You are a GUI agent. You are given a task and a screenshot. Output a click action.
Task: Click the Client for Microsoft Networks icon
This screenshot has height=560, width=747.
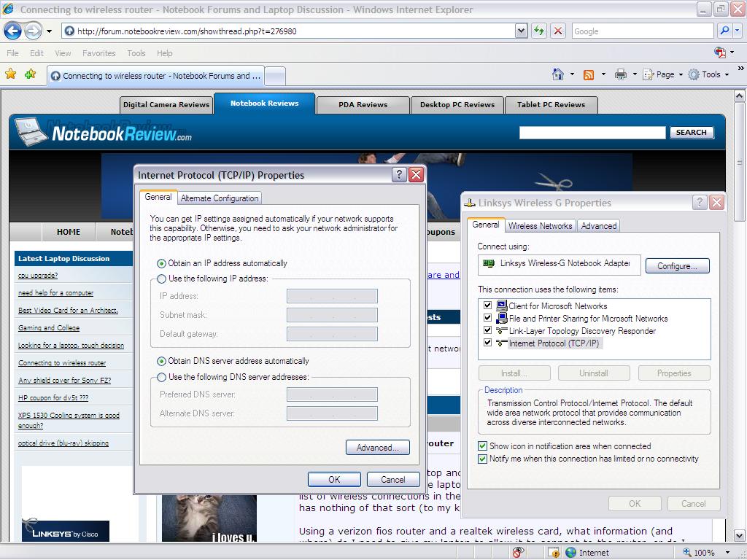(x=502, y=306)
